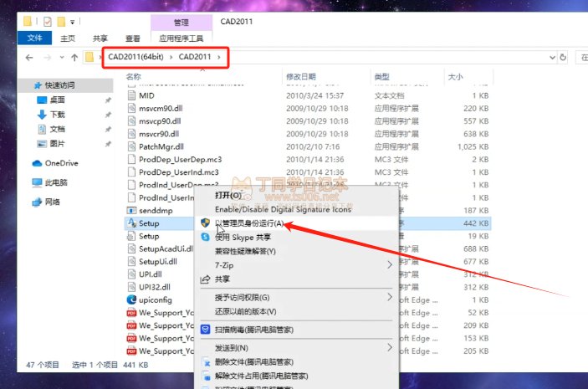Sort files by 名称 column
Screen dimensions: 588x389
pyautogui.click(x=134, y=76)
